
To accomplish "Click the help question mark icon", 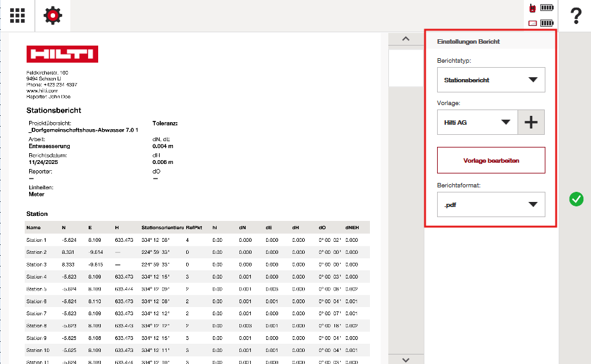I will click(576, 16).
